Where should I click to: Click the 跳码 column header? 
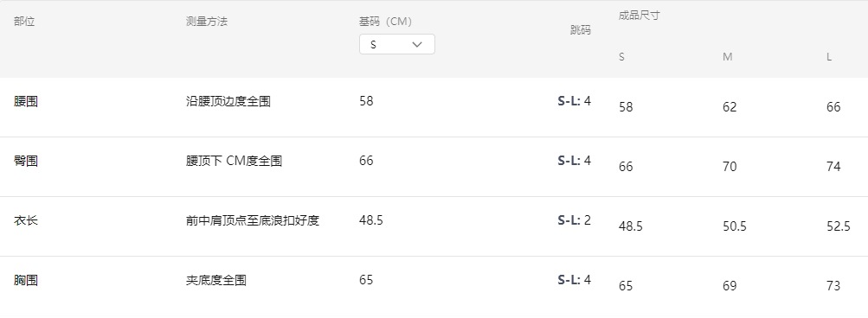coord(581,30)
